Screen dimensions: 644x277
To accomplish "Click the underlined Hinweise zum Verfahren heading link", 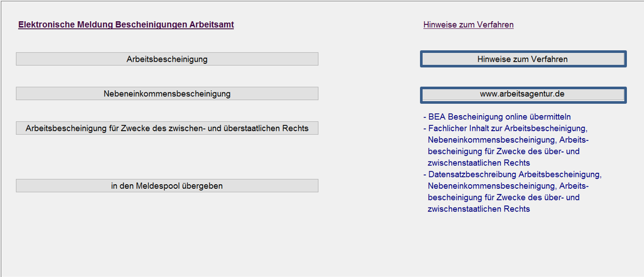I will point(468,24).
